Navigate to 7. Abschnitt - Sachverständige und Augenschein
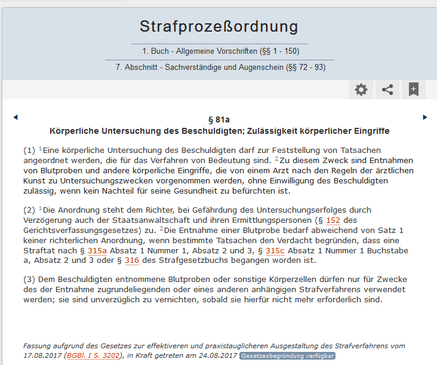 coord(220,67)
